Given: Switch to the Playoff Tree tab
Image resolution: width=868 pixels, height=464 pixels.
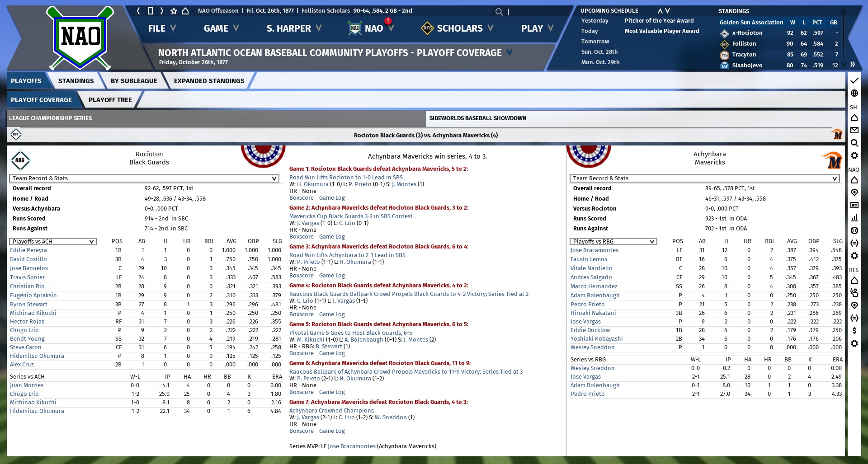Looking at the screenshot, I should click(x=110, y=100).
